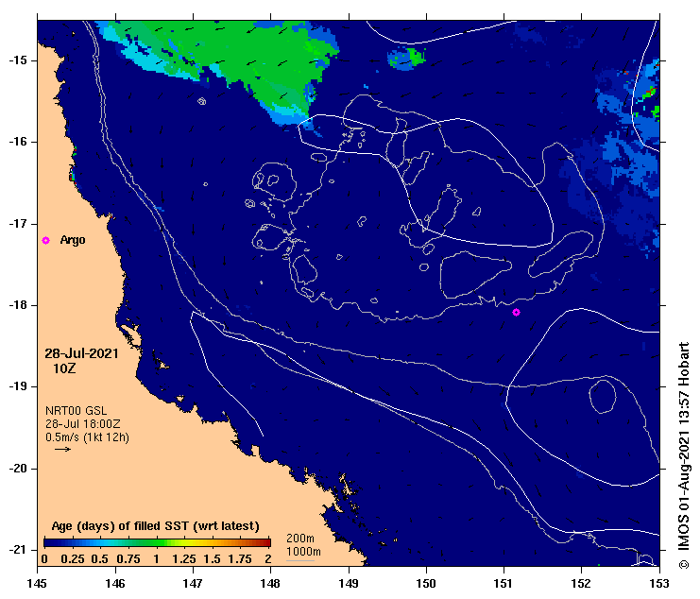Click the IMOS copyright text on right edge

pos(684,455)
